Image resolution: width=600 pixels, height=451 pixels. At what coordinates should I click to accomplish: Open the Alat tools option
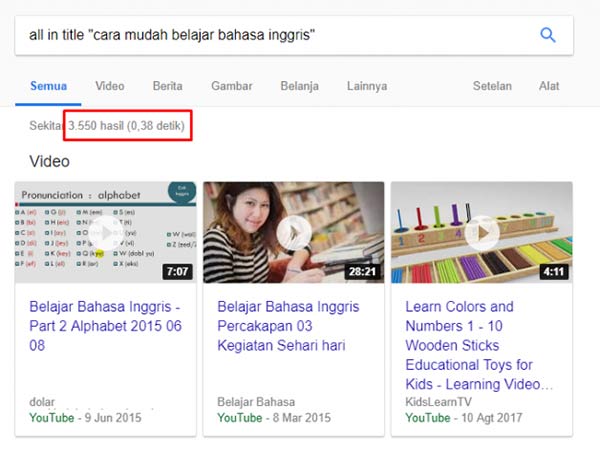pos(549,86)
